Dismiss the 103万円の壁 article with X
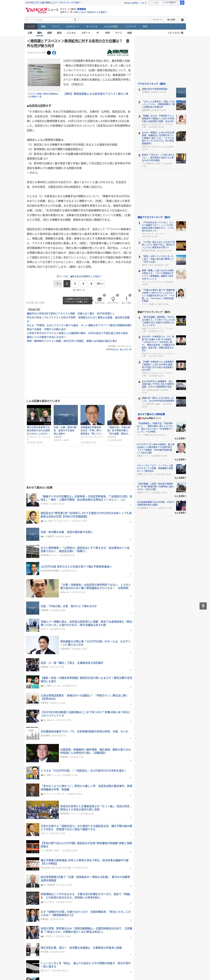This screenshot has height=980, width=210. (131, 574)
